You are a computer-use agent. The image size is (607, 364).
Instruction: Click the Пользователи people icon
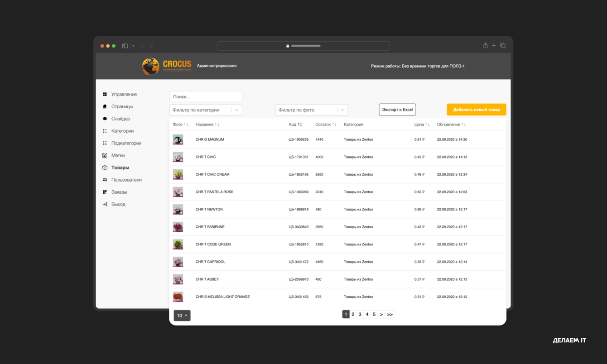pos(105,180)
